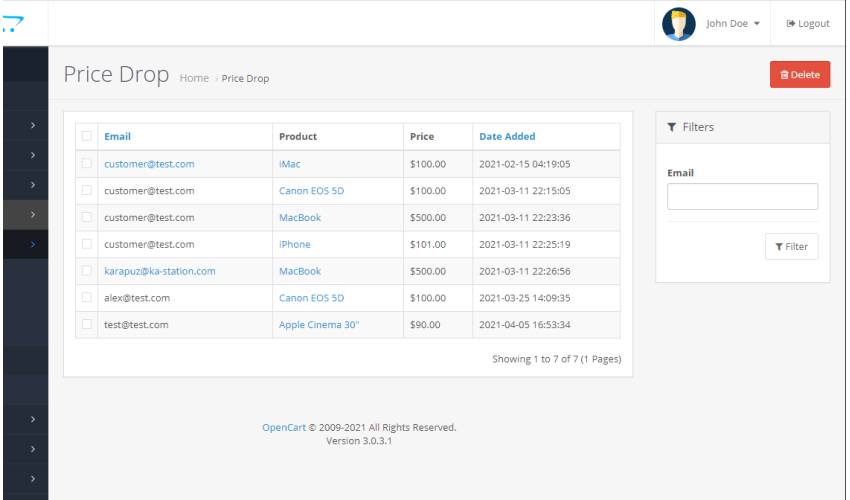The image size is (850, 500).
Task: Click the date 2021-04-05 16:53:34
Action: coord(524,325)
